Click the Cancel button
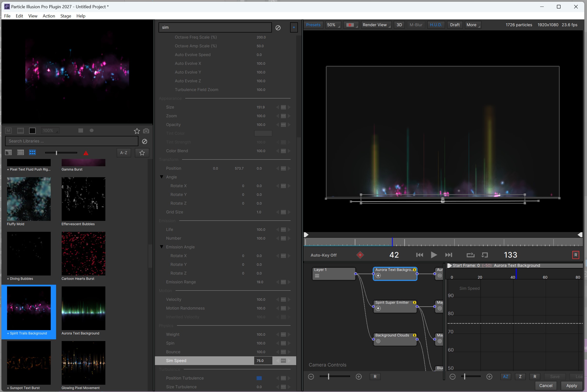The width and height of the screenshot is (587, 392). 545,385
